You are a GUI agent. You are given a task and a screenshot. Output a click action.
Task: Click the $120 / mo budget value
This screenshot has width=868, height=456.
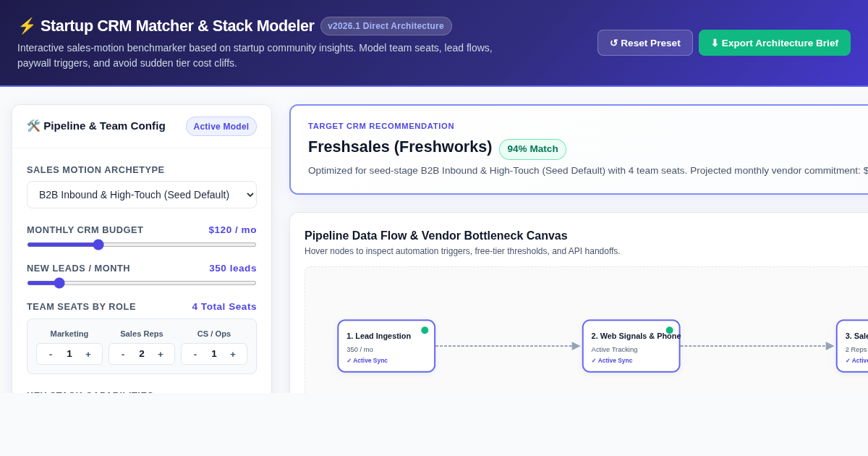click(x=233, y=230)
